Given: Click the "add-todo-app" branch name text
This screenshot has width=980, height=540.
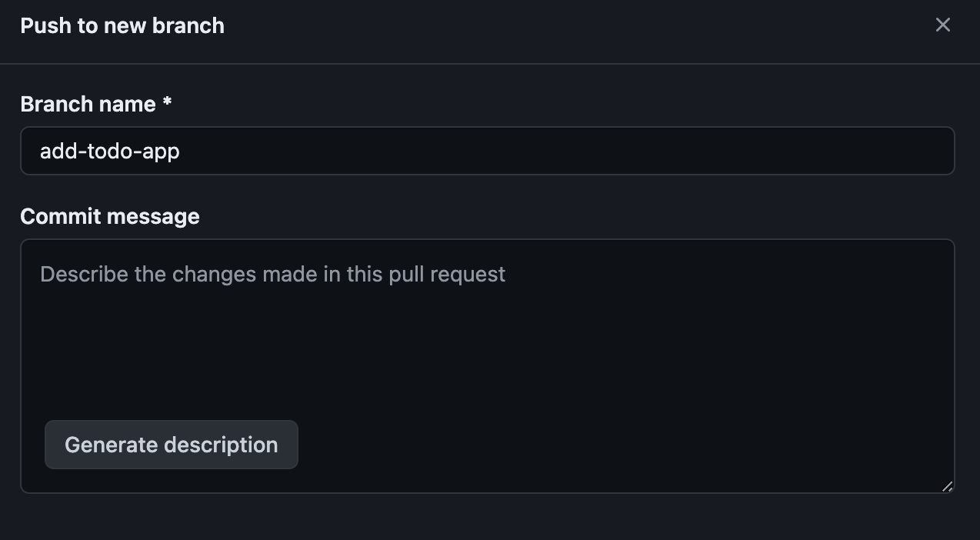Looking at the screenshot, I should coord(110,151).
